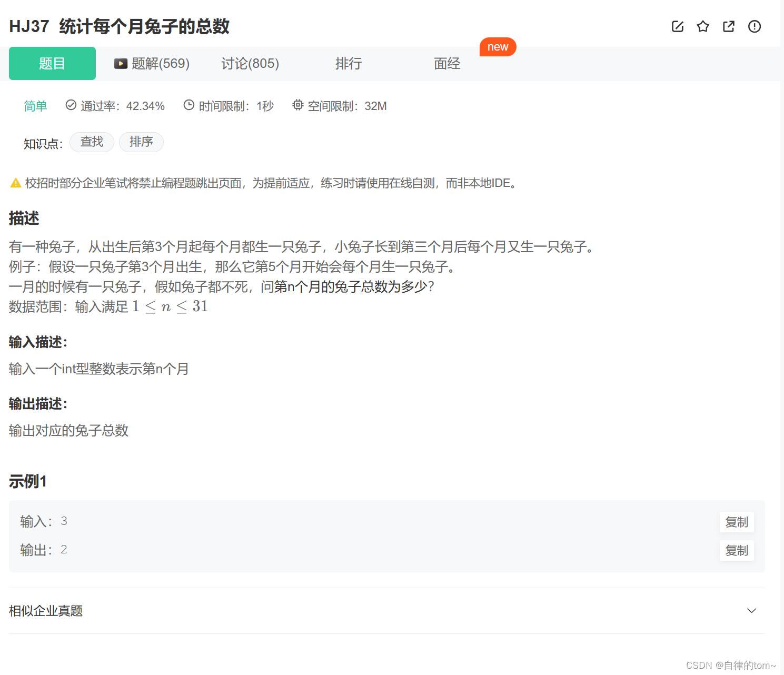
Task: Click the line starting 有一种兔子
Action: [302, 247]
